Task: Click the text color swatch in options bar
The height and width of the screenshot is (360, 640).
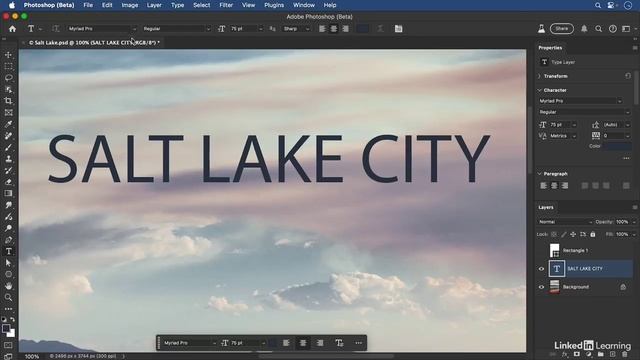Action: (362, 29)
